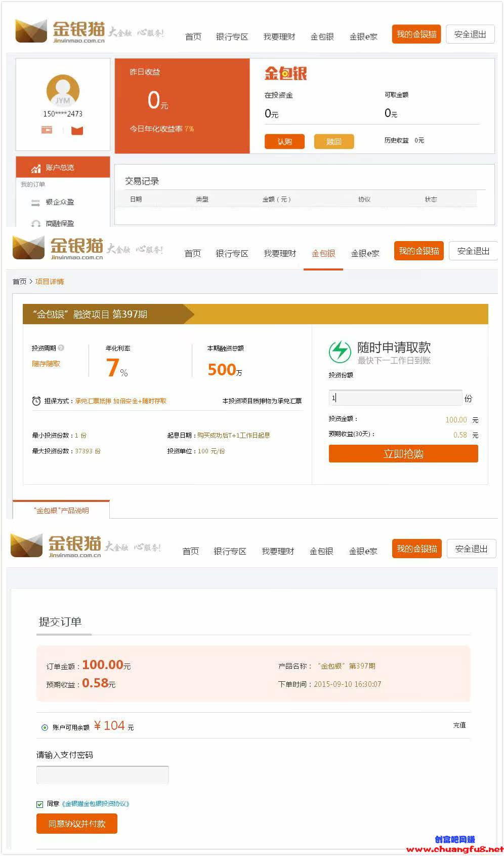The width and height of the screenshot is (504, 856).
Task: Click 安全退出 on the 项目详情 page
Action: tap(473, 251)
